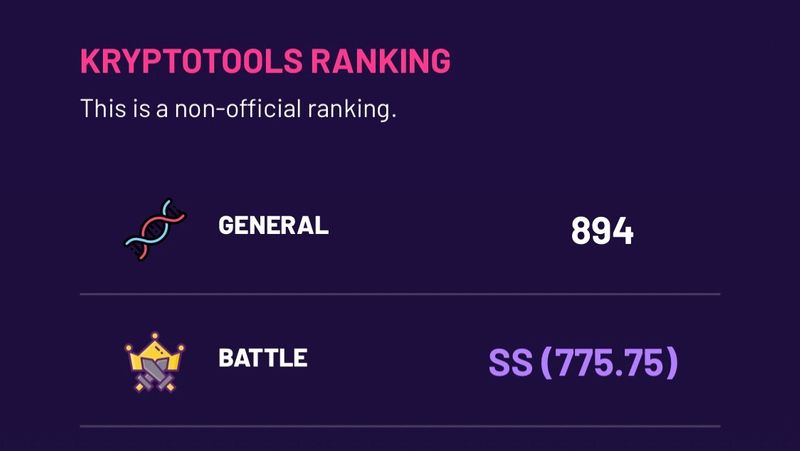Tap the SS grade letters
This screenshot has height=451, width=800.
click(510, 362)
